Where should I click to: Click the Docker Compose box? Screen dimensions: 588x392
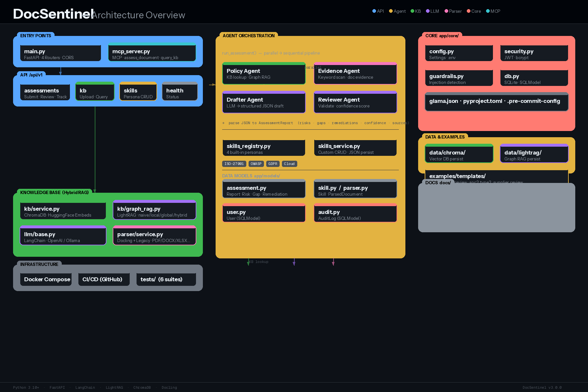coord(46,279)
